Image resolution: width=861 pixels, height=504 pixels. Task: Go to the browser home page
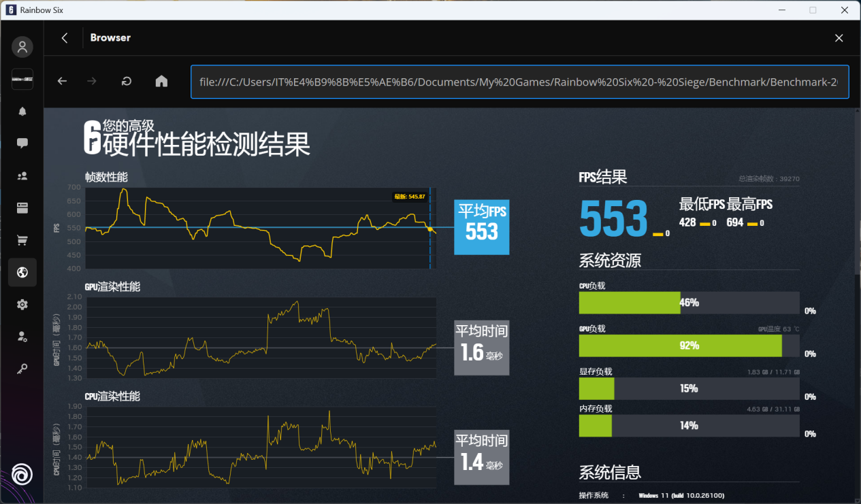pos(161,82)
